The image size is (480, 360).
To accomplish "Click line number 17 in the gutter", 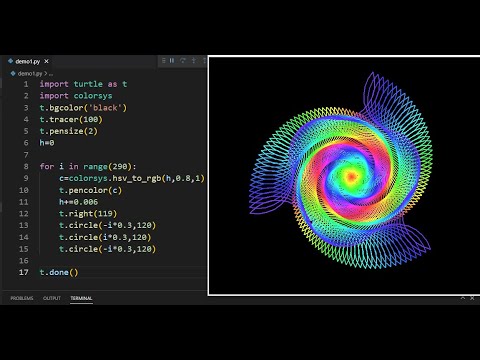I will click(x=24, y=272).
